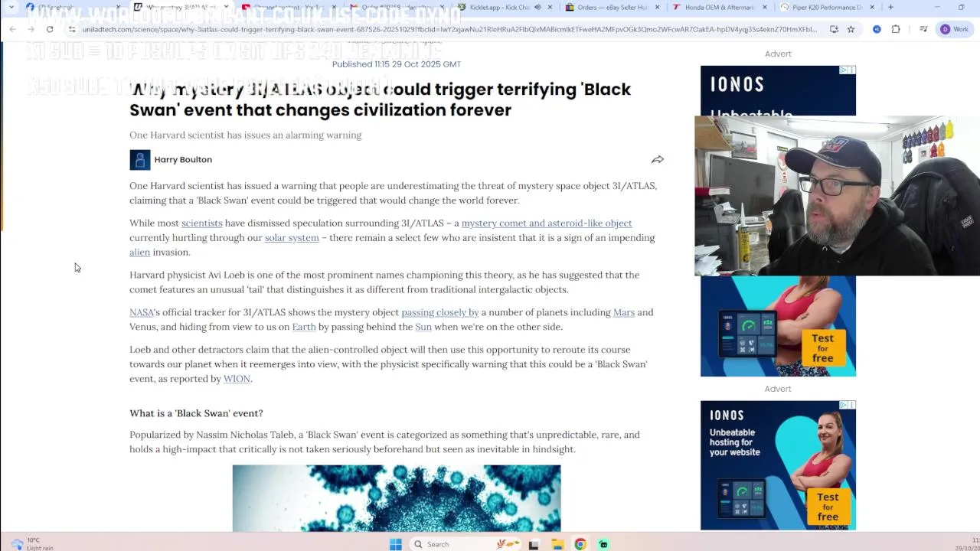The image size is (980, 551).
Task: Open the 'NASA' link
Action: click(142, 312)
